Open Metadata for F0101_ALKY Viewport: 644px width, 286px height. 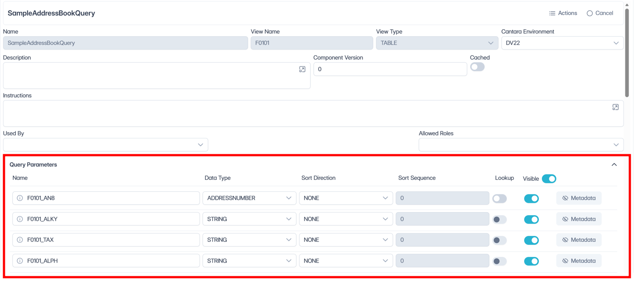click(x=579, y=219)
